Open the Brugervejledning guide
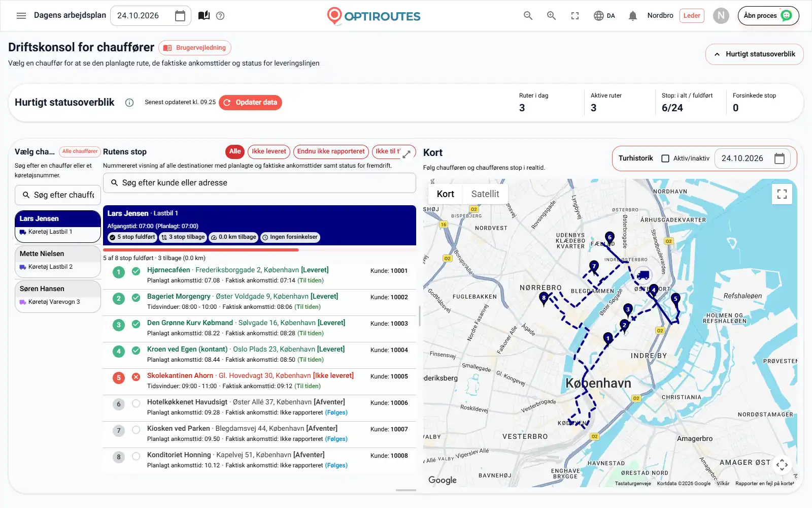 coord(195,48)
